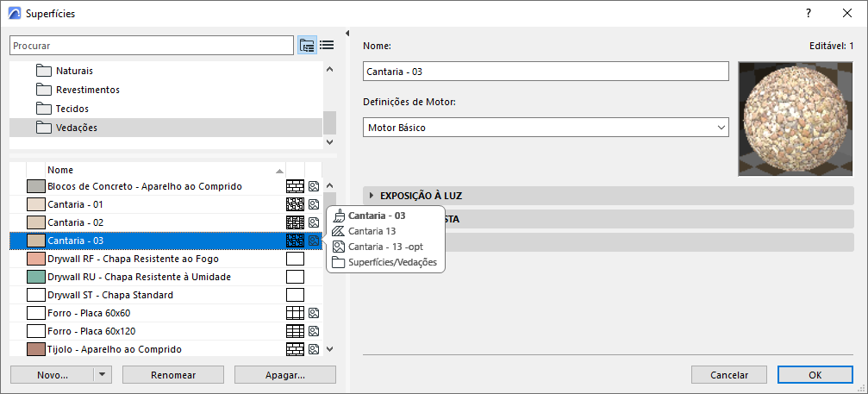Image resolution: width=868 pixels, height=394 pixels.
Task: Open the Naturais folder
Action: click(x=74, y=71)
